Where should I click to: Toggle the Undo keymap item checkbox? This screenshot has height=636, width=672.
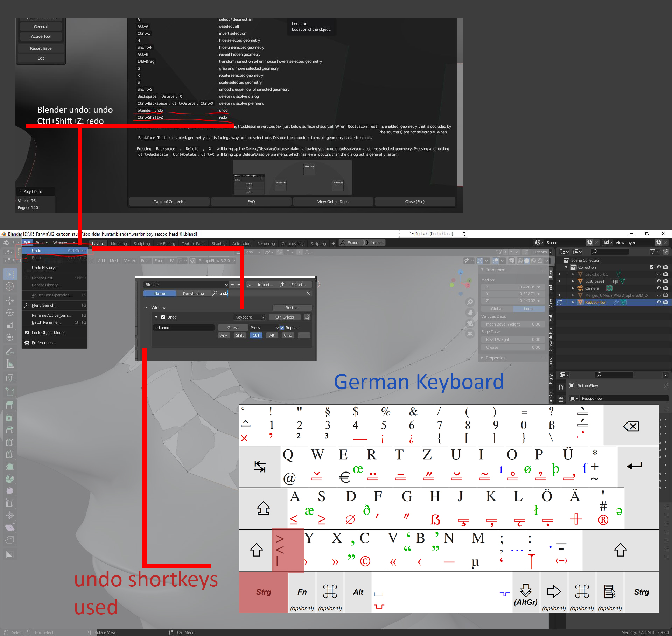(163, 317)
